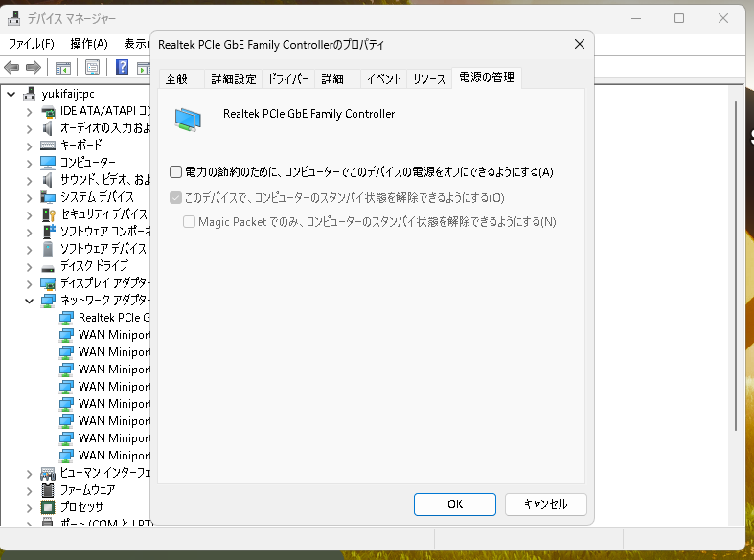Enable 電力の節約のために power-off checkbox
Screen dimensions: 754x560
pos(176,172)
